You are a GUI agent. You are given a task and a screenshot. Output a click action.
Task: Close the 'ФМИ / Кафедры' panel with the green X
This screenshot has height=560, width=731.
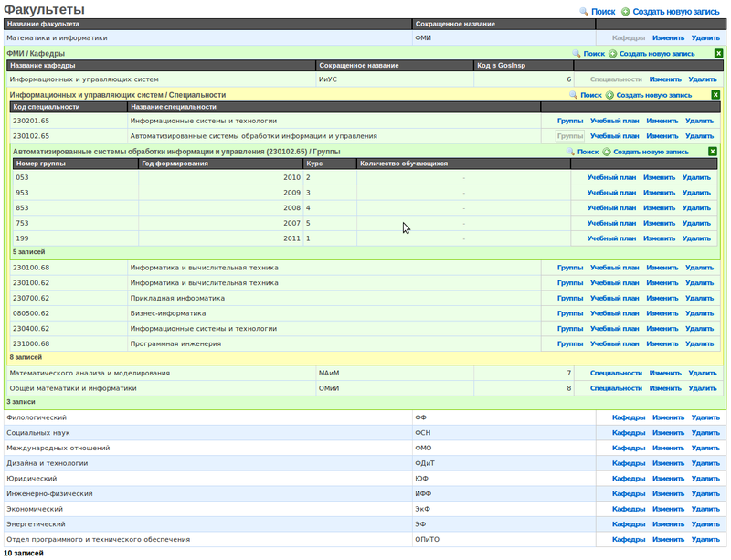point(719,54)
